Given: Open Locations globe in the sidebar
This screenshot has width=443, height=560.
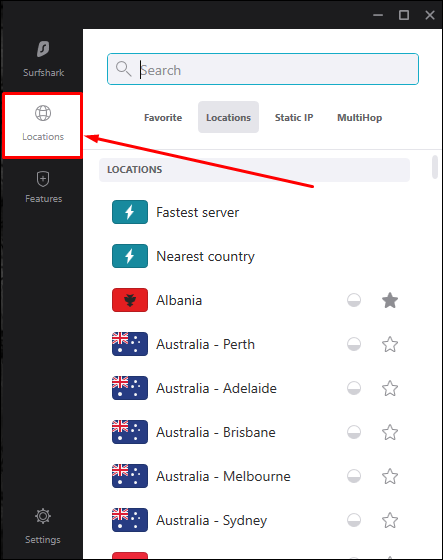Looking at the screenshot, I should (x=43, y=113).
